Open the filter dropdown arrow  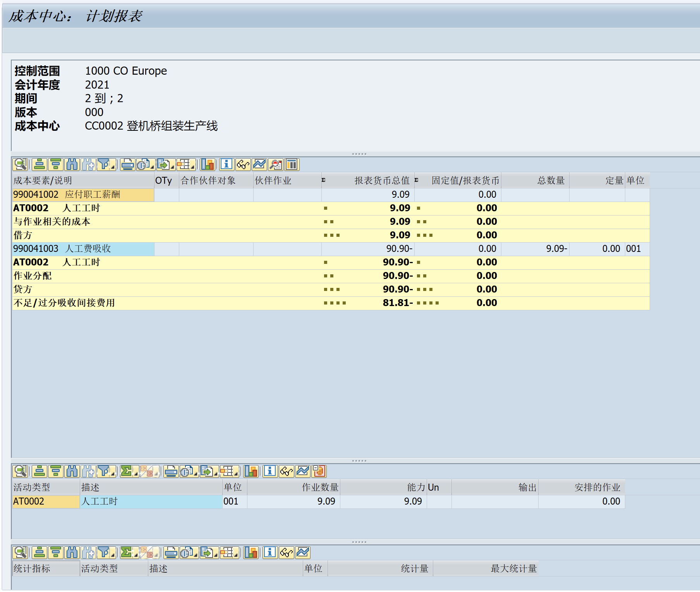tap(112, 167)
